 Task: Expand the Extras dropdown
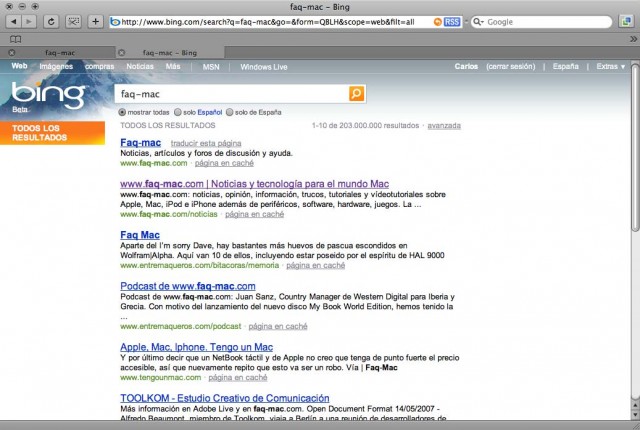(611, 66)
